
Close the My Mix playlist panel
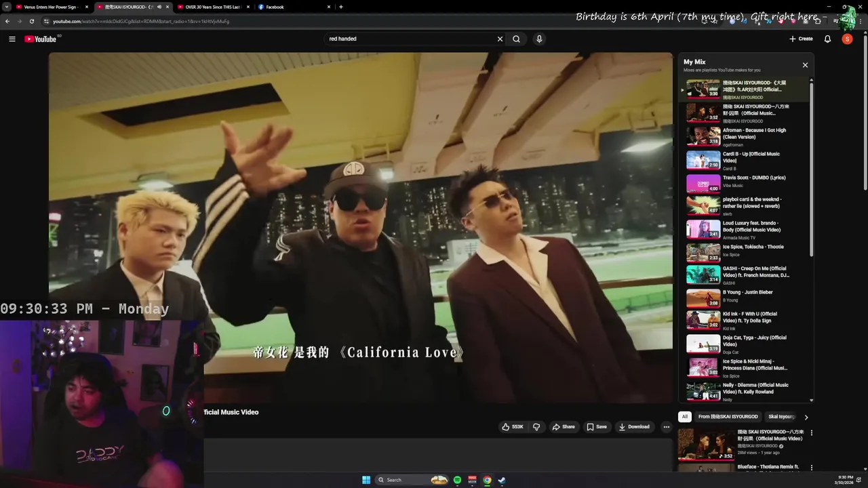805,65
